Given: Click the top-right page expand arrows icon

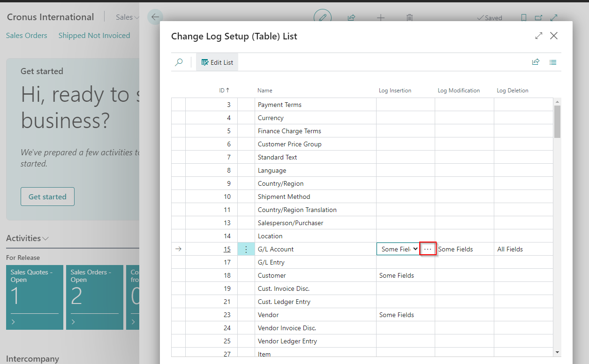Looking at the screenshot, I should tap(554, 18).
